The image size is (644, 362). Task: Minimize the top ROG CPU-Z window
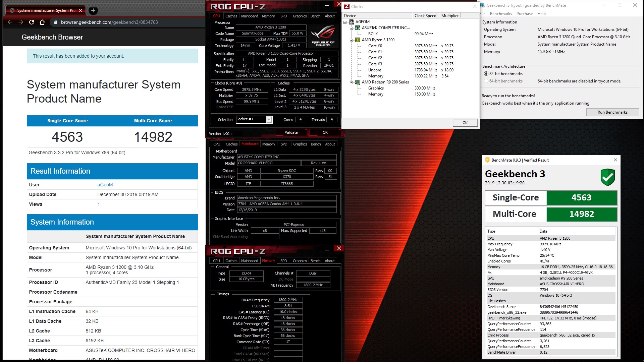coord(327,6)
